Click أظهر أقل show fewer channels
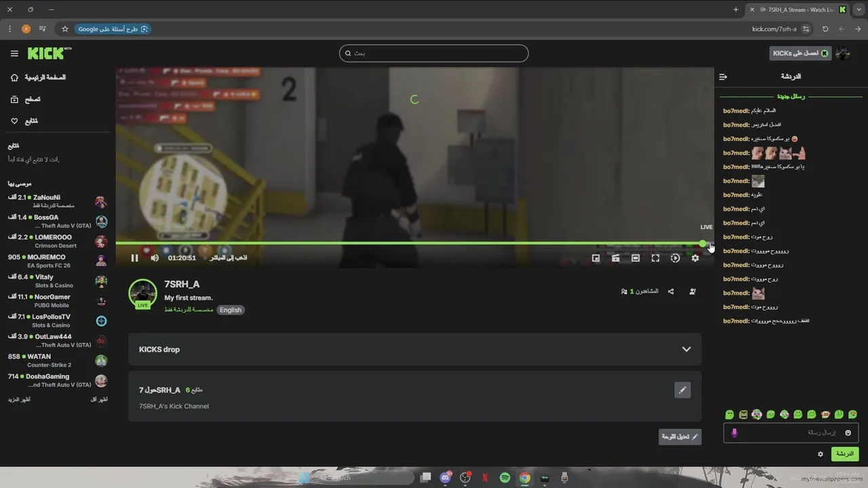The width and height of the screenshot is (868, 488). coord(99,400)
